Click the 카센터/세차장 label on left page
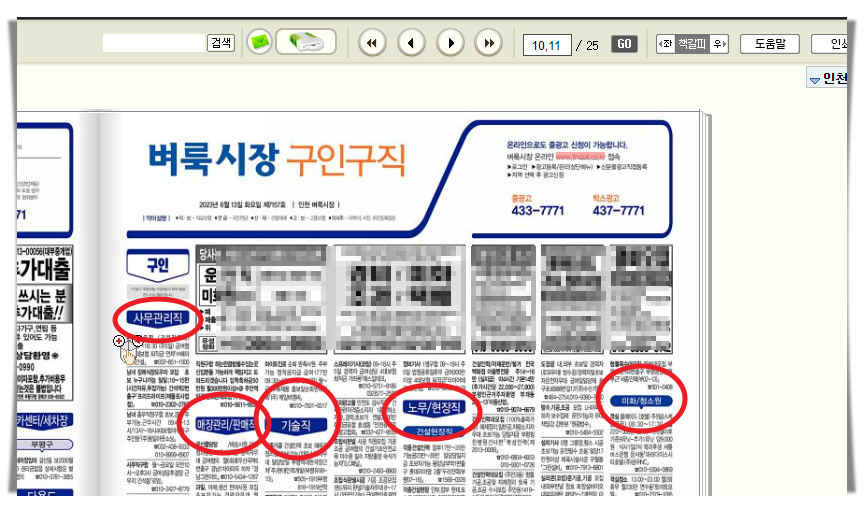The image size is (864, 513). 44,420
